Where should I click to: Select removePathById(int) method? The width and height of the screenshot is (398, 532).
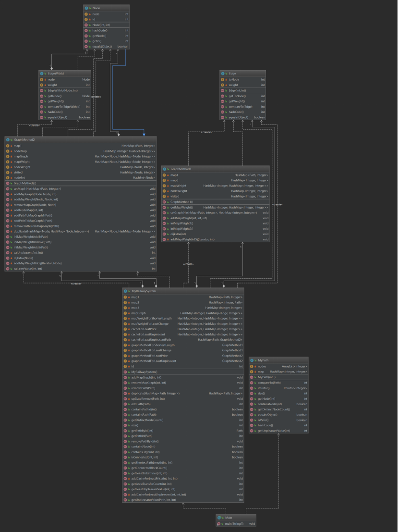(183, 441)
